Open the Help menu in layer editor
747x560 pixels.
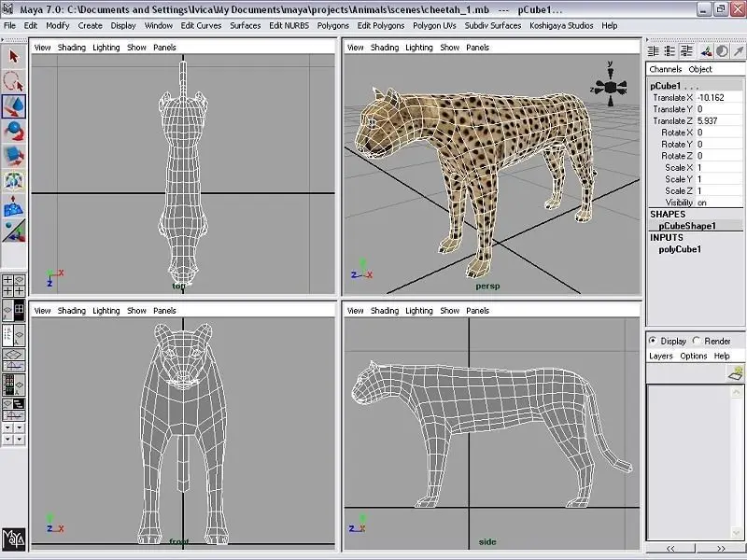point(721,357)
